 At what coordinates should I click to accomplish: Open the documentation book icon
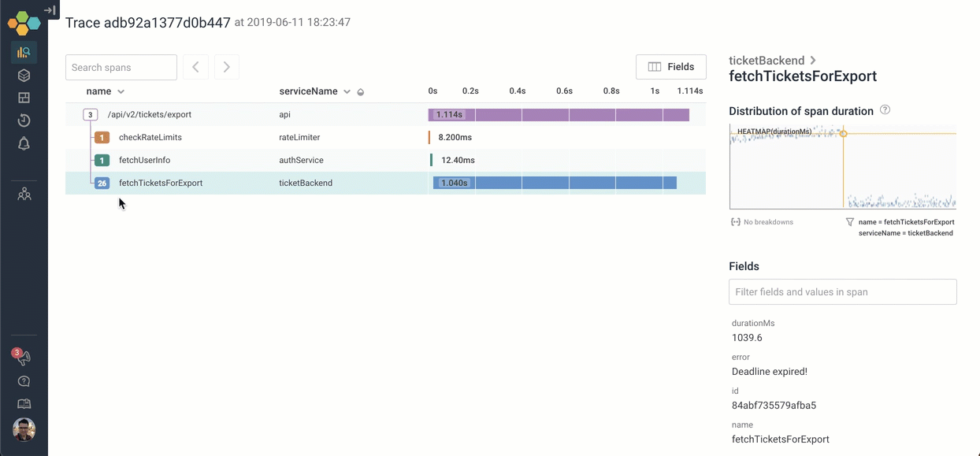(24, 404)
